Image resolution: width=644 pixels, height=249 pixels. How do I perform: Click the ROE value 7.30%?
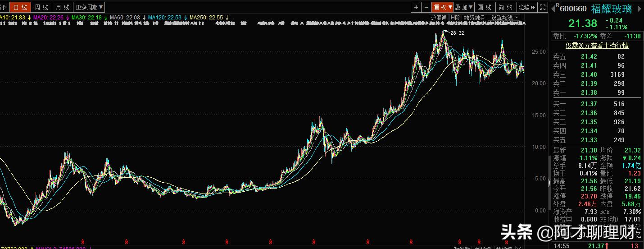[632, 212]
